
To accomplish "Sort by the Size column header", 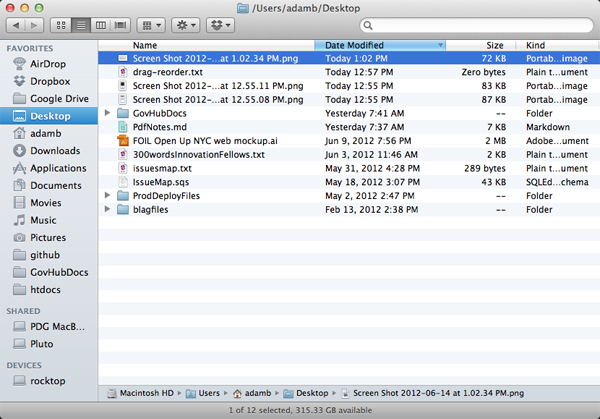I will click(481, 45).
